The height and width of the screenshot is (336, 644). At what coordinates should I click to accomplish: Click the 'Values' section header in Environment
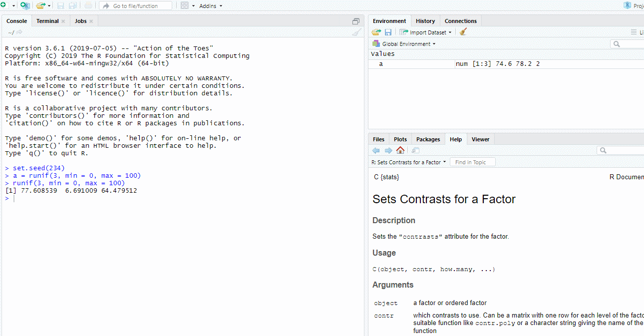[x=383, y=54]
